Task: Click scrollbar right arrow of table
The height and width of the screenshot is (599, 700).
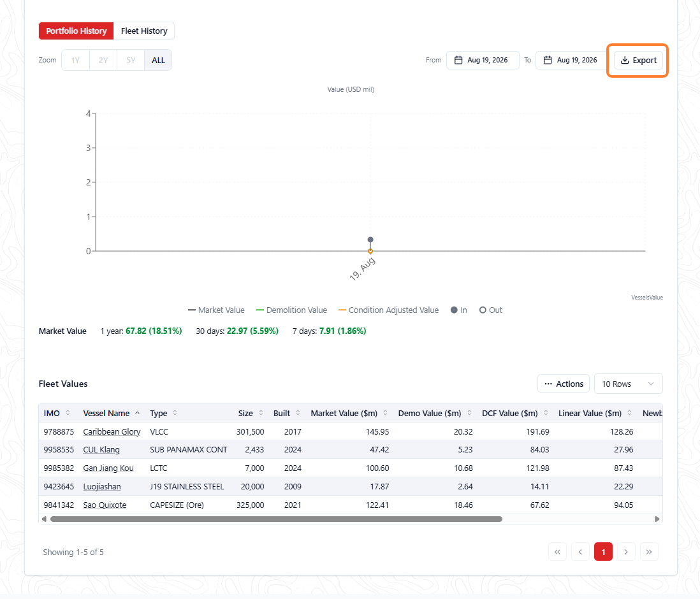Action: 657,519
